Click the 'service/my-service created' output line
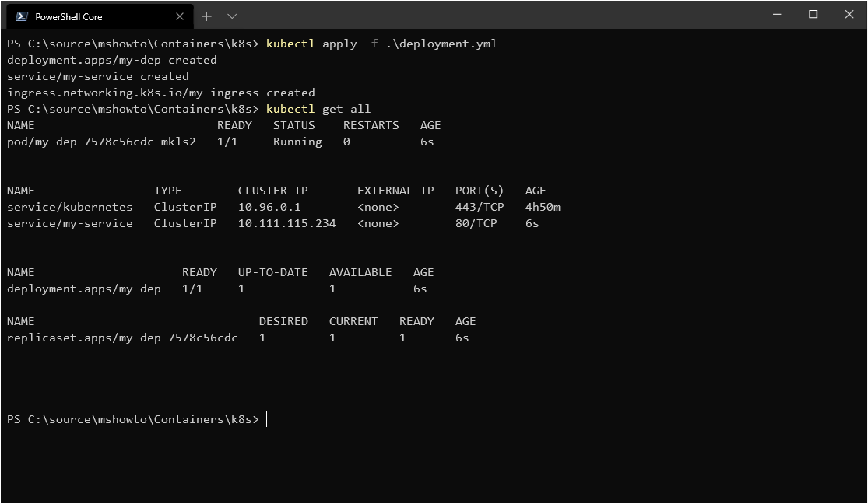 tap(98, 76)
